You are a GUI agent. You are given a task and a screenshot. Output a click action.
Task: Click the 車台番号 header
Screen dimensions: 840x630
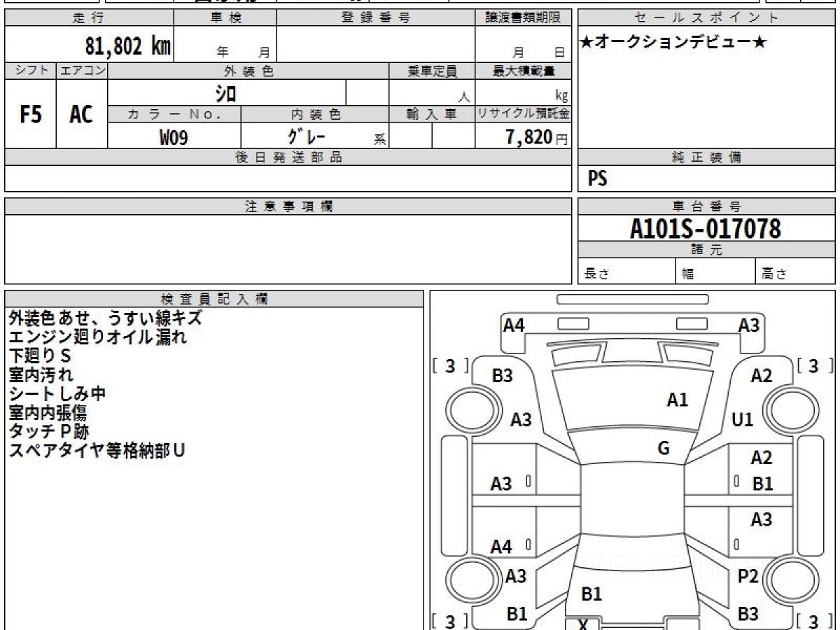tap(706, 206)
